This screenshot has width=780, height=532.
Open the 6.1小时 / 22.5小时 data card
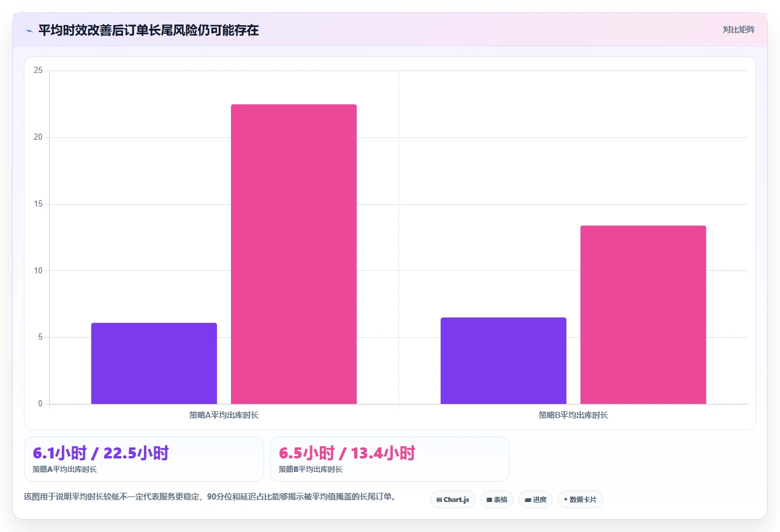(144, 459)
